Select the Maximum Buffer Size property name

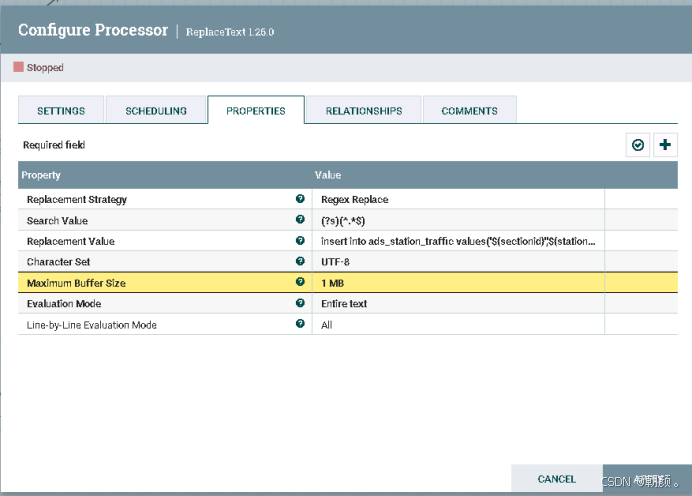[76, 283]
